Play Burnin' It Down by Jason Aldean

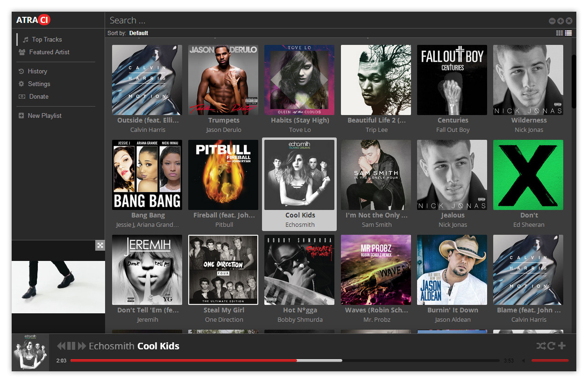452,270
